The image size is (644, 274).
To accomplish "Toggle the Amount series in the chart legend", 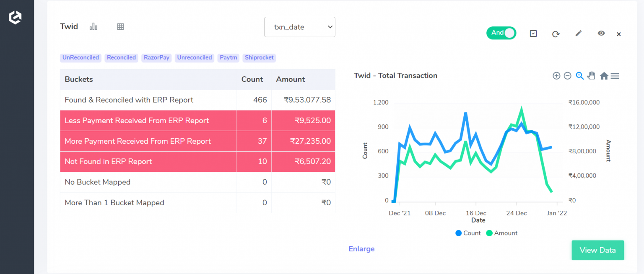I will [x=501, y=233].
